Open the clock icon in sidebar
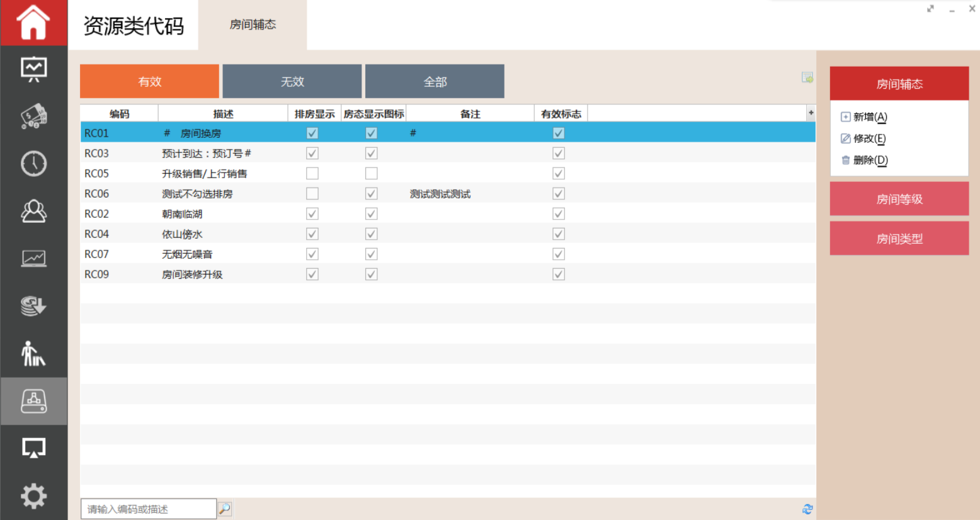 pos(33,164)
